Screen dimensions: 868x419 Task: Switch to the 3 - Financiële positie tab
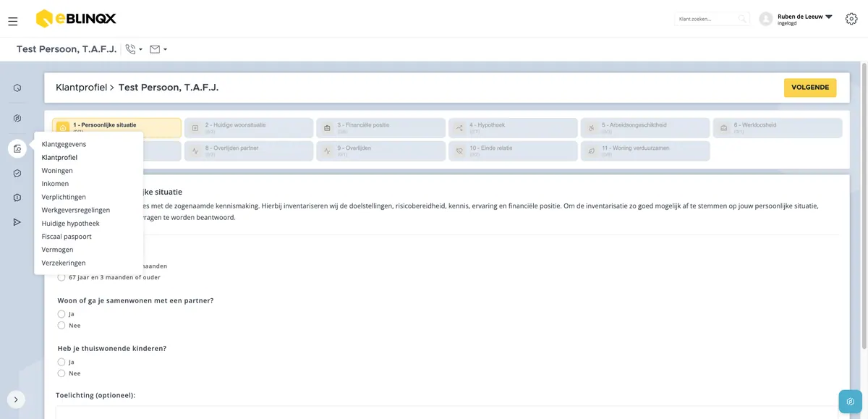380,128
